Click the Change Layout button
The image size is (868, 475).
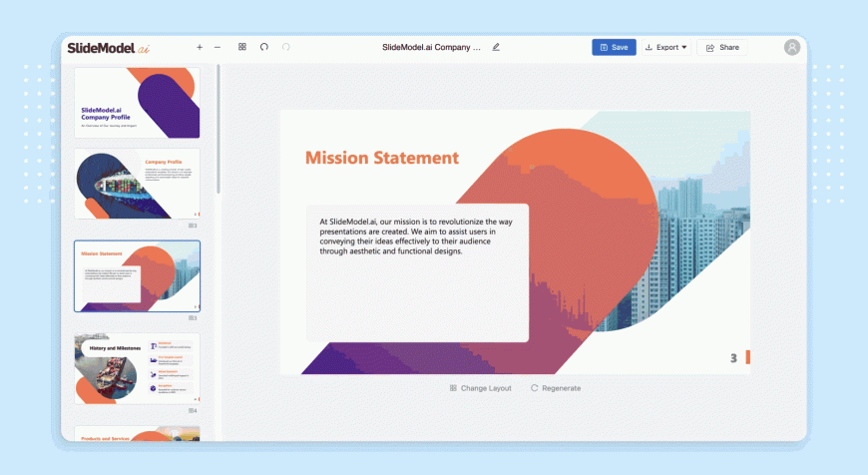coord(481,388)
